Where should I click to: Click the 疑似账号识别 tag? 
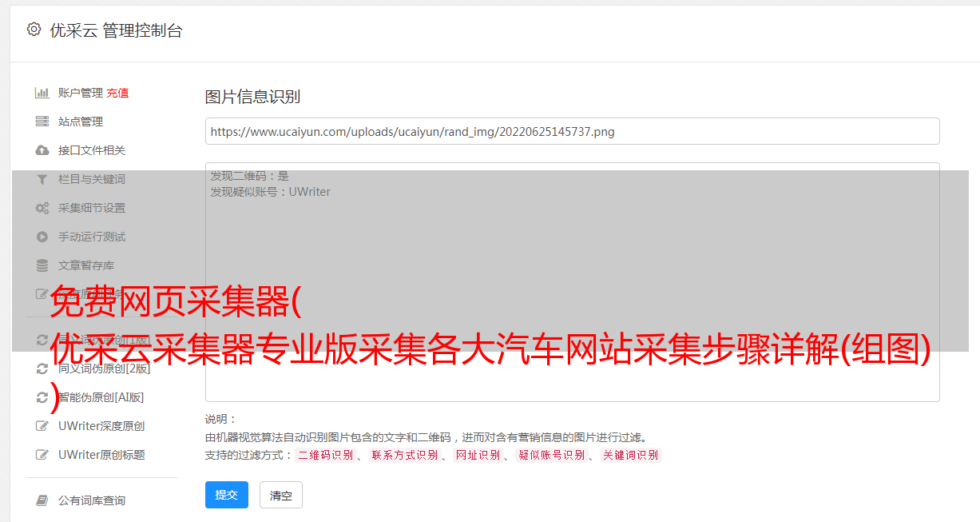[551, 455]
